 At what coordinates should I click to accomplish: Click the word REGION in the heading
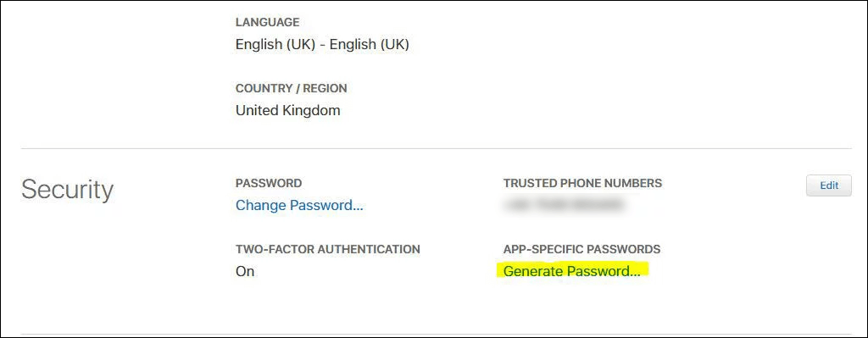point(325,88)
